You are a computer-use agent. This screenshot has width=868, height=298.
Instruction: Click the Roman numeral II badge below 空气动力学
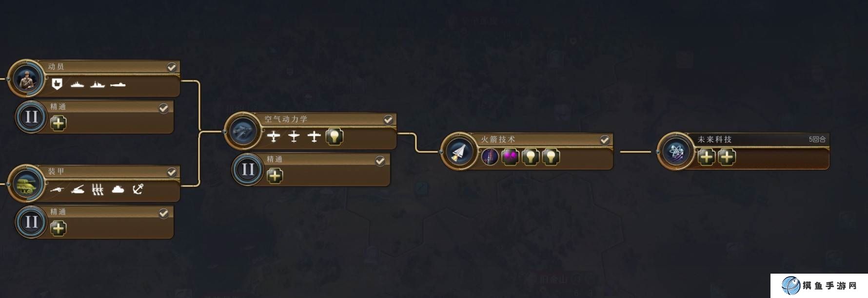(248, 169)
